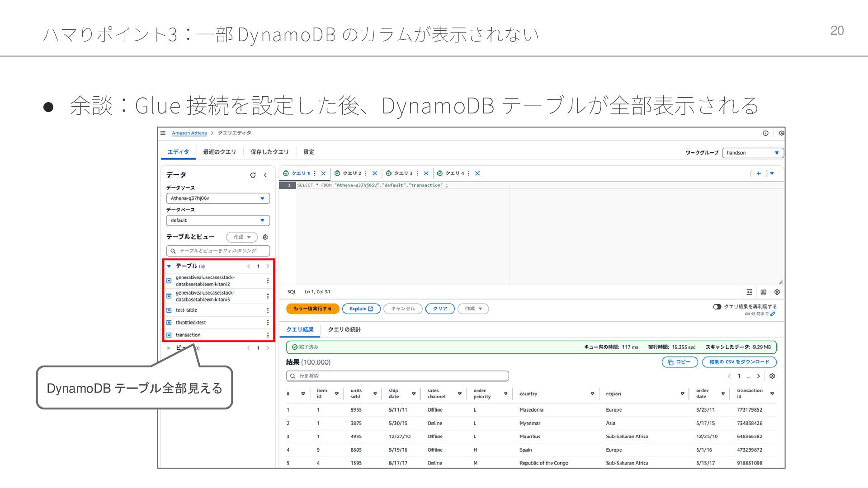Screen dimensions: 868x488
Task: Close the クエリ 2 tab
Action: (x=375, y=174)
